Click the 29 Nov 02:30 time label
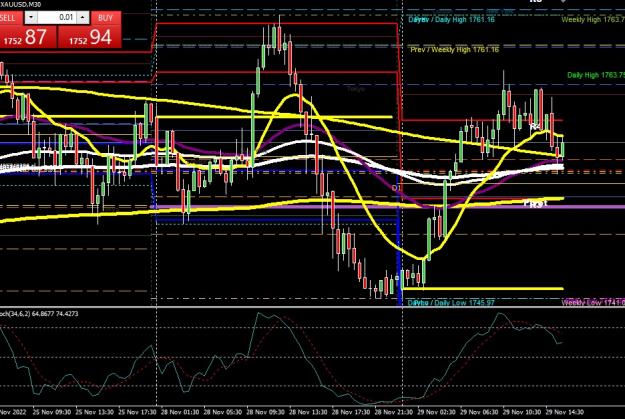The image size is (625, 419). tap(436, 412)
